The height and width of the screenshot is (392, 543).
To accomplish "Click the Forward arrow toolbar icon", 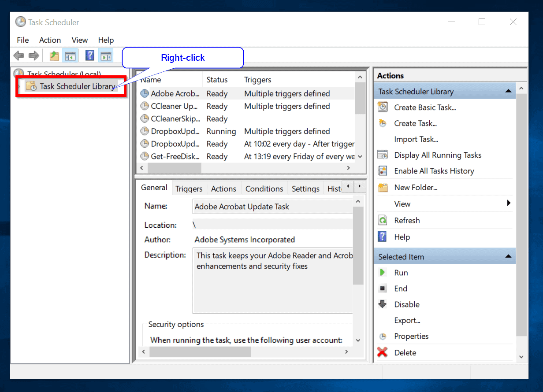I will click(x=34, y=55).
